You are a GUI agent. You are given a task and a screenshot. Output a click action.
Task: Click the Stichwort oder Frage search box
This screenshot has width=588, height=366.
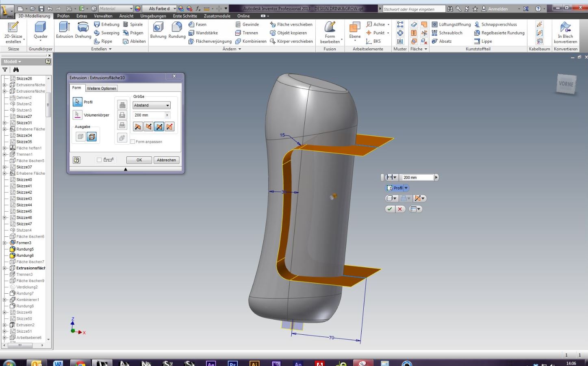414,9
